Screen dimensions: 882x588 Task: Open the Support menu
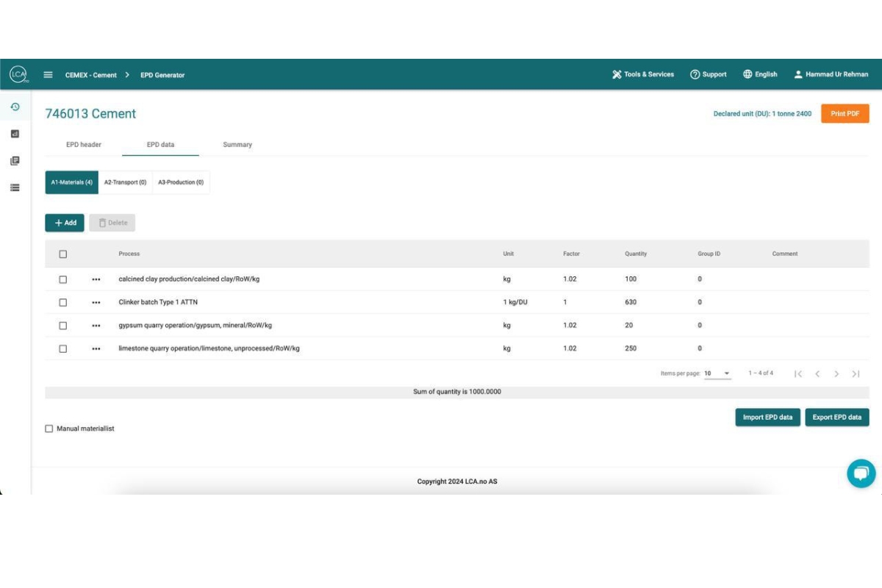709,74
